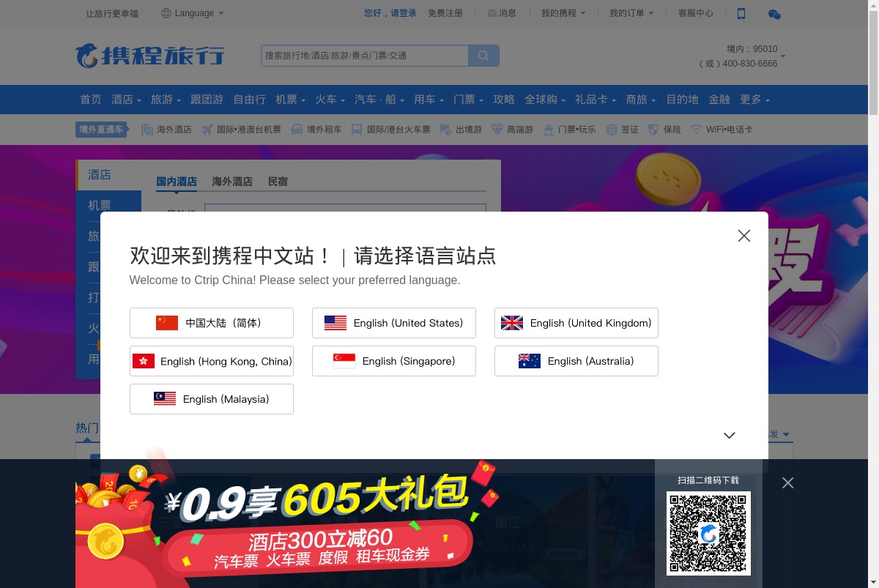This screenshot has height=588, width=879.
Task: Open 全球购 navigation menu
Action: click(x=546, y=100)
